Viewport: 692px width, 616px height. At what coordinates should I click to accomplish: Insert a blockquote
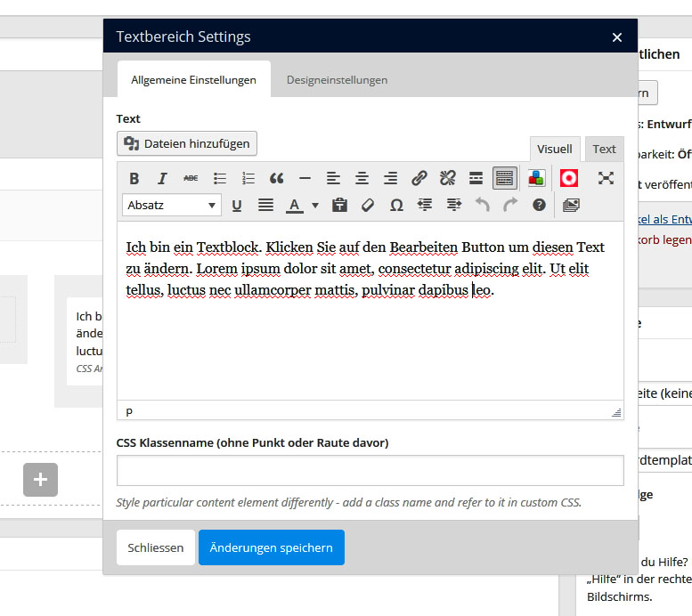tap(277, 178)
